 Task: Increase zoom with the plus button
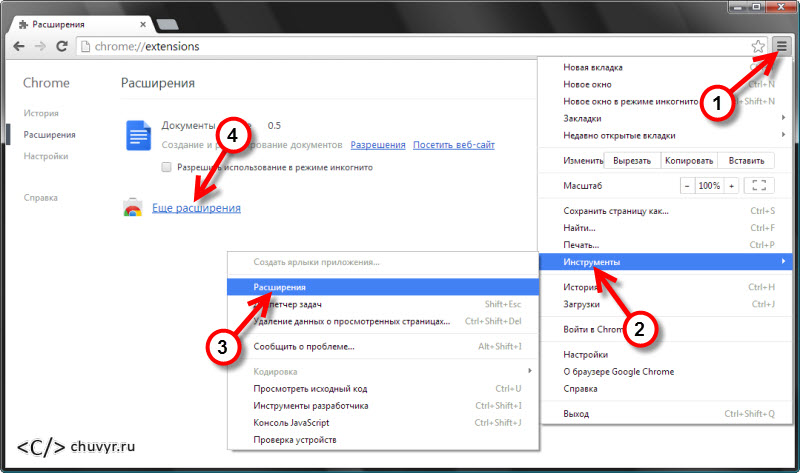tap(731, 186)
